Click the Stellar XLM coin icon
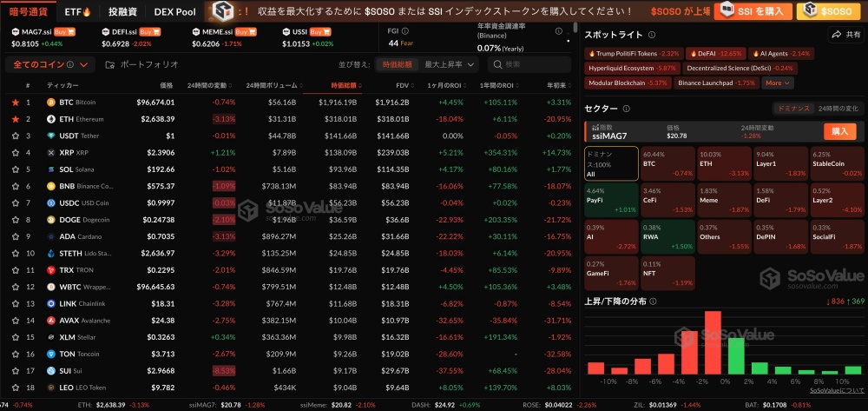The height and width of the screenshot is (411, 868). (51, 337)
